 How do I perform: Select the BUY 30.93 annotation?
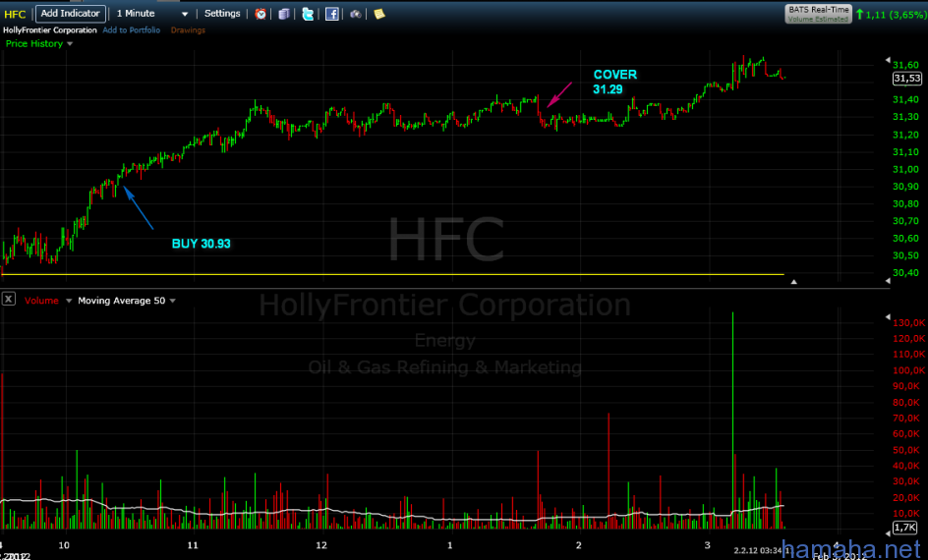click(x=201, y=243)
